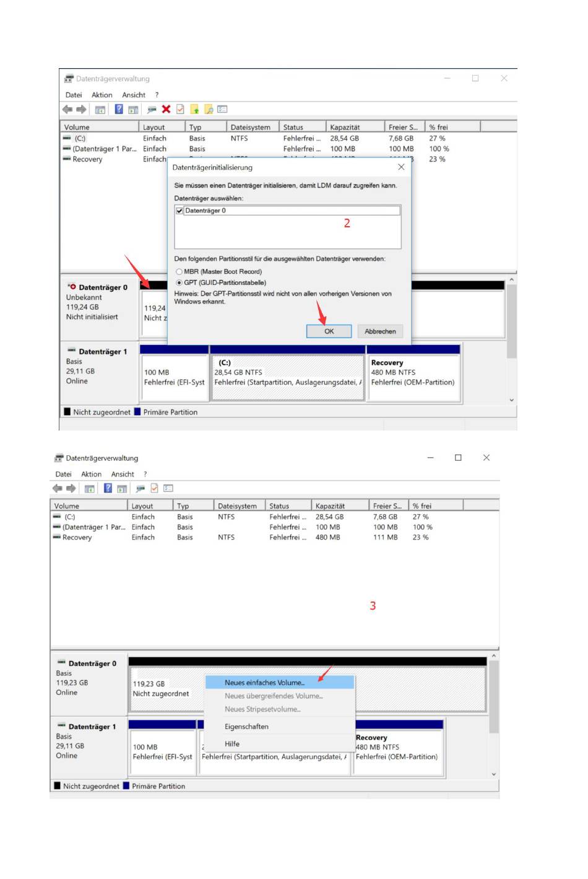
Task: Toggle console tree icon in lower window toolbar
Action: point(90,488)
